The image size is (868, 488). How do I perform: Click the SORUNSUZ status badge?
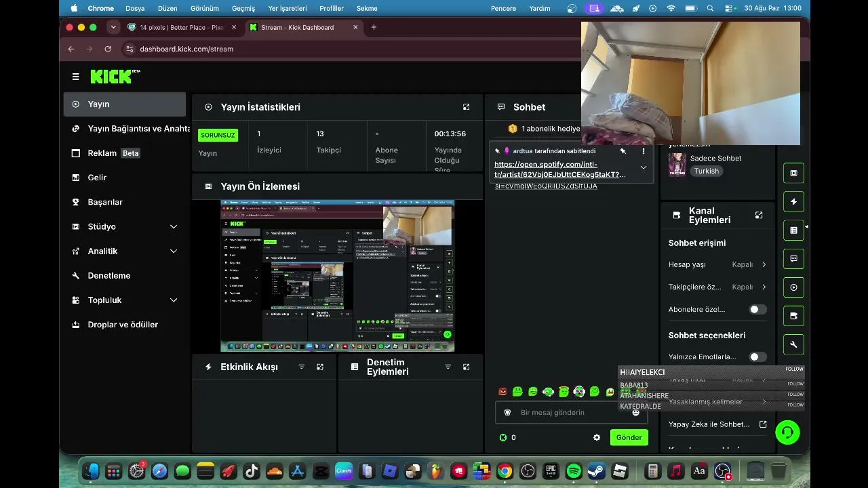218,135
